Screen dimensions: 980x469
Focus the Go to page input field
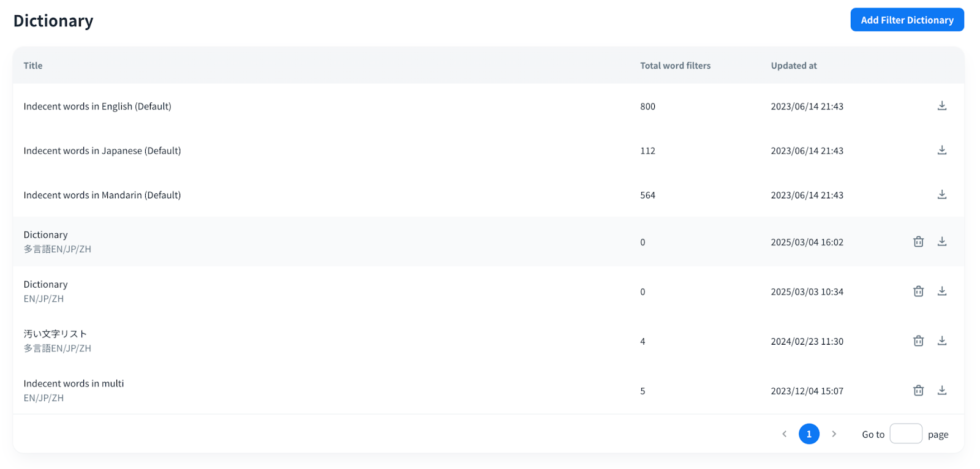[905, 434]
